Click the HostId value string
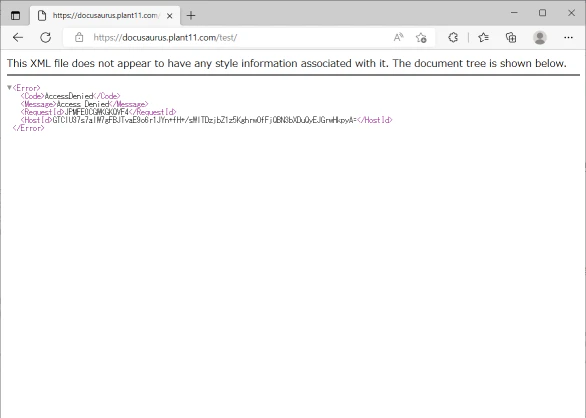Image resolution: width=586 pixels, height=418 pixels. [x=204, y=120]
